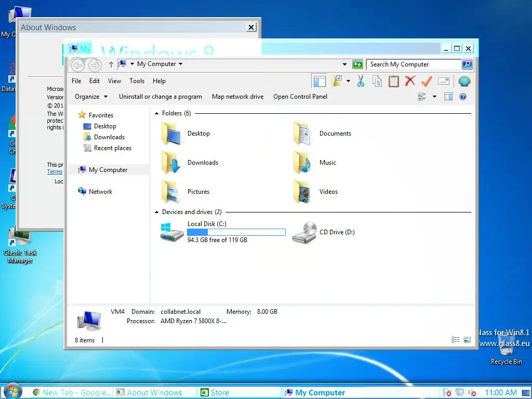Toggle the preview pane icon

point(448,97)
